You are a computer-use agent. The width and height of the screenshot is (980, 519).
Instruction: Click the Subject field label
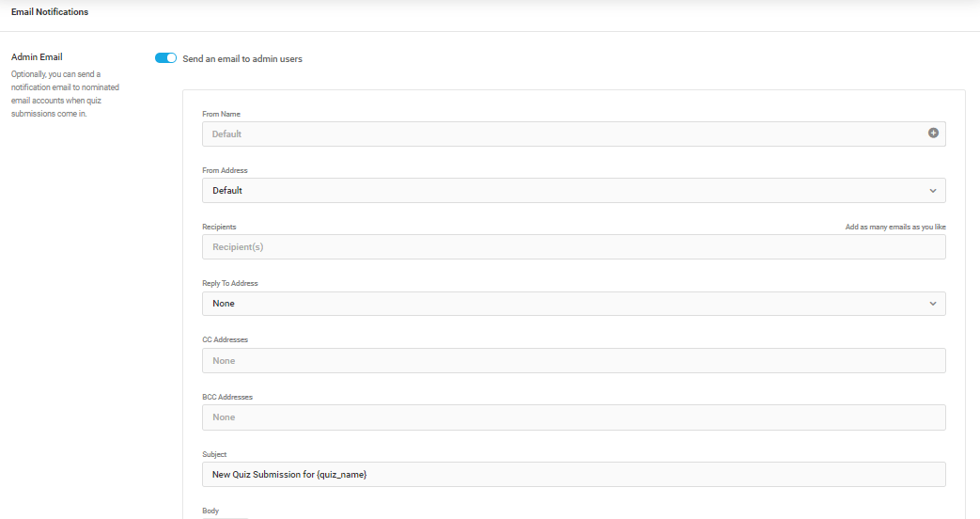(214, 454)
